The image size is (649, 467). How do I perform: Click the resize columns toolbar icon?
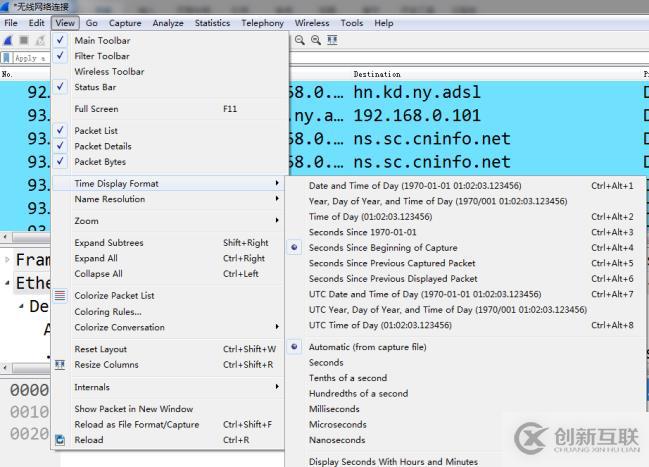click(332, 40)
